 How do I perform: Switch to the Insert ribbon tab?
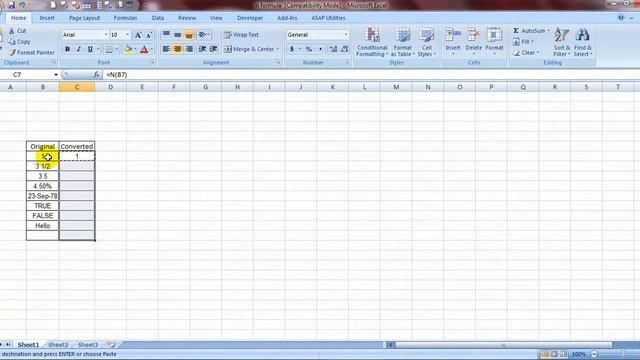[47, 18]
